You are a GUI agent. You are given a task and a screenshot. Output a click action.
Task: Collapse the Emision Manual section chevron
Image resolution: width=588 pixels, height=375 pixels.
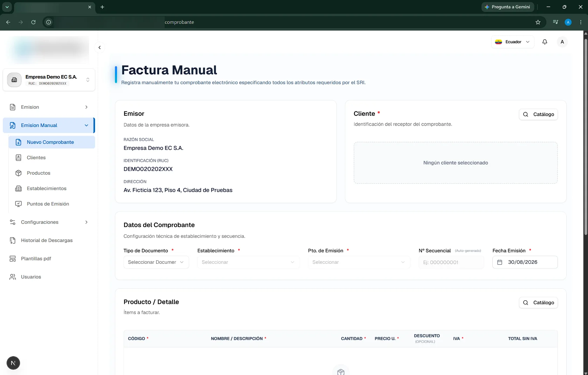click(86, 125)
